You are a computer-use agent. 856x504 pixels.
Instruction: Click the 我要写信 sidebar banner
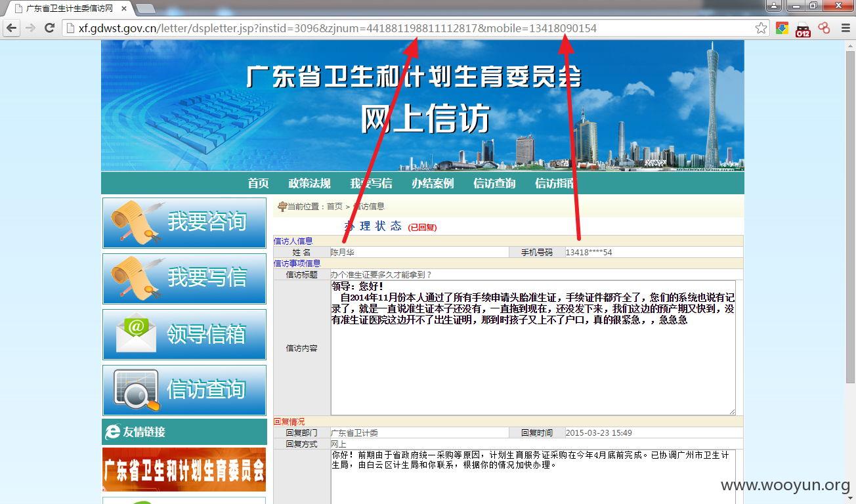point(184,279)
